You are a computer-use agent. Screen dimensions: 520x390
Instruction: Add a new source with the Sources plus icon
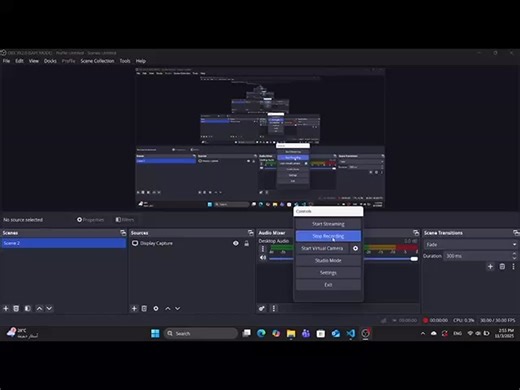tap(134, 308)
